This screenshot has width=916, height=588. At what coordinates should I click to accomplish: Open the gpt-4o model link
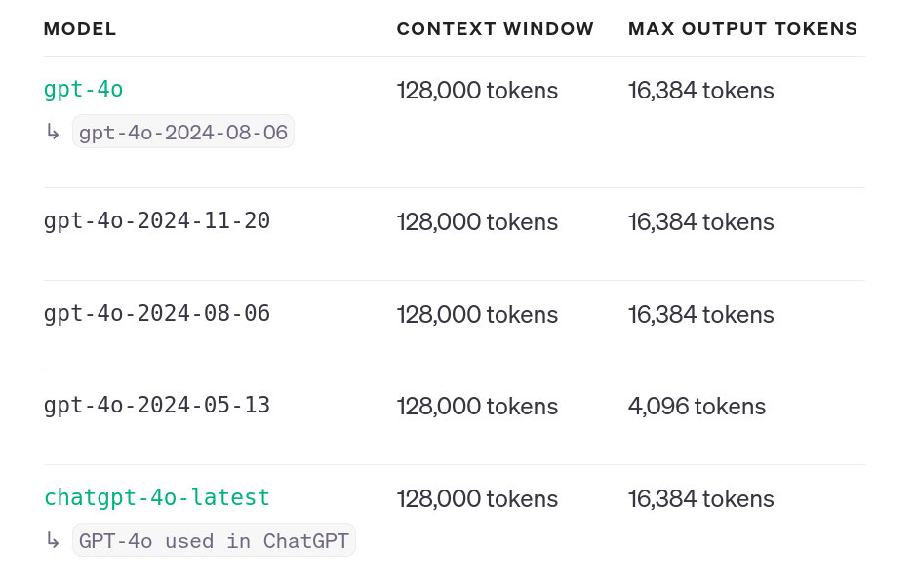click(x=83, y=90)
